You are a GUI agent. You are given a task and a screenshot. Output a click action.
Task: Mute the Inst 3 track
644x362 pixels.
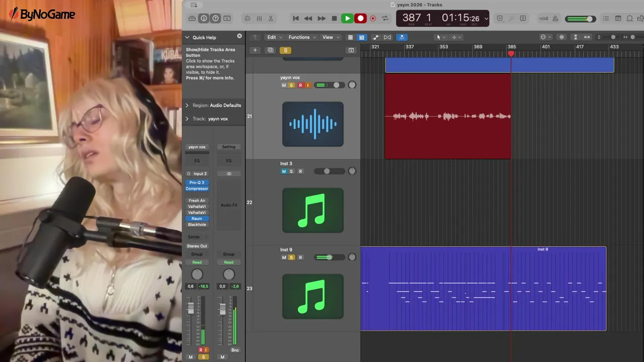point(284,171)
